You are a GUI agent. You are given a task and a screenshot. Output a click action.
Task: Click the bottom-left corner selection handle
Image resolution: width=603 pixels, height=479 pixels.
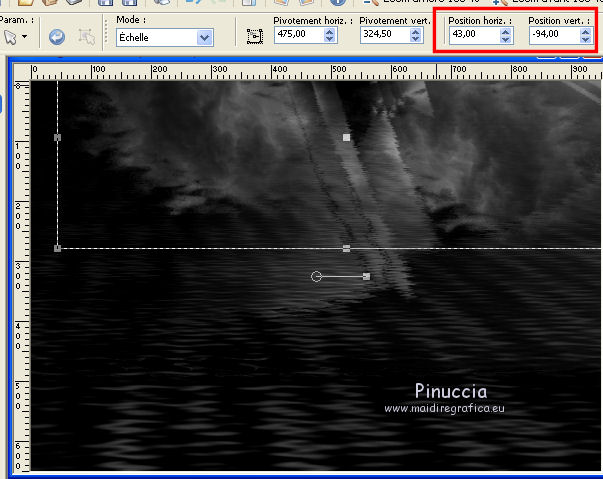[57, 248]
